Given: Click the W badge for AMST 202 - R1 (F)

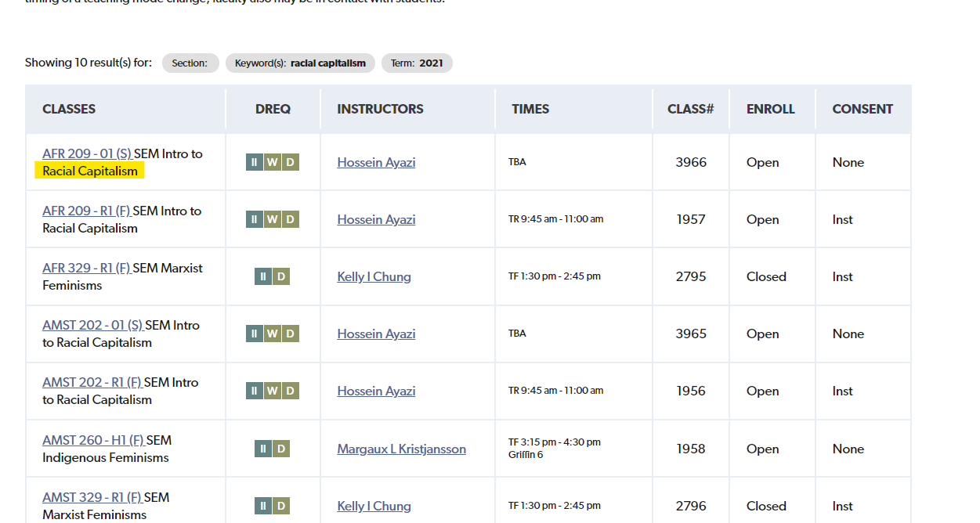Looking at the screenshot, I should pyautogui.click(x=272, y=391).
